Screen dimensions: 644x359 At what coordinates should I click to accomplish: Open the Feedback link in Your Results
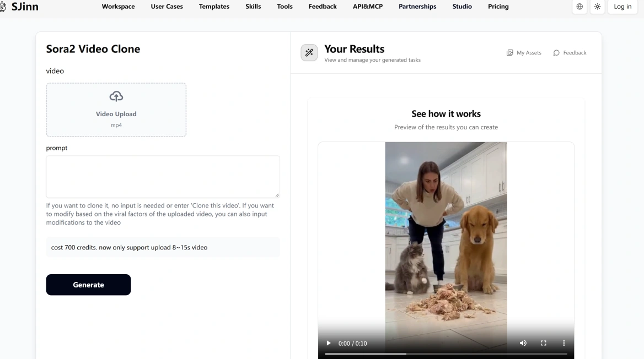coord(570,52)
